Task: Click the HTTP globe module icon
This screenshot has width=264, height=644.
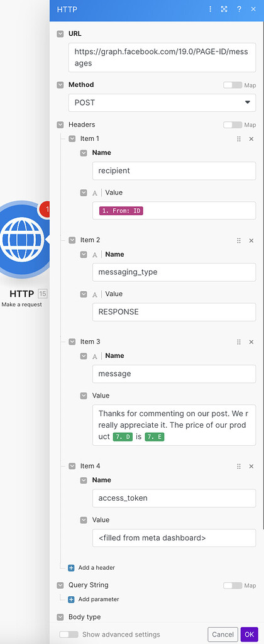Action: 23,240
